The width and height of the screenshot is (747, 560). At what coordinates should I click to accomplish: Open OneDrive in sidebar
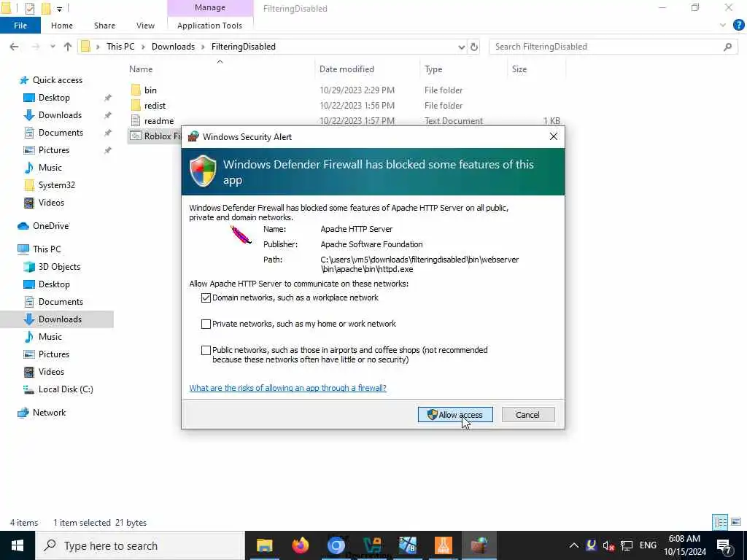(50, 226)
